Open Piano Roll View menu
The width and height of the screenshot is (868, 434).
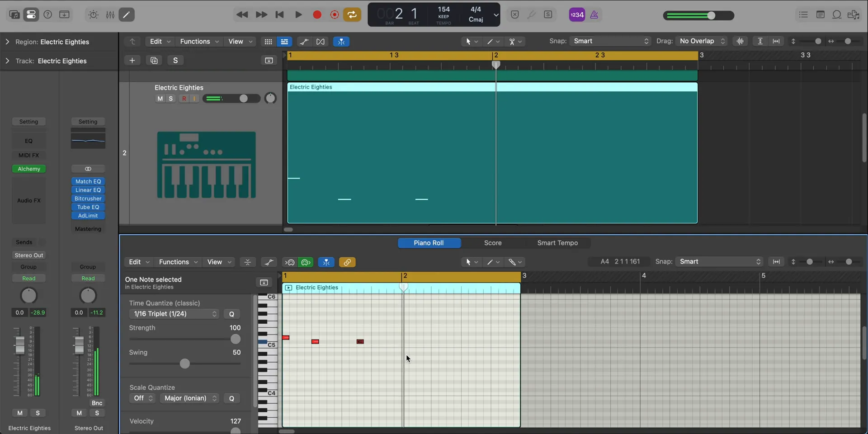[x=219, y=262]
